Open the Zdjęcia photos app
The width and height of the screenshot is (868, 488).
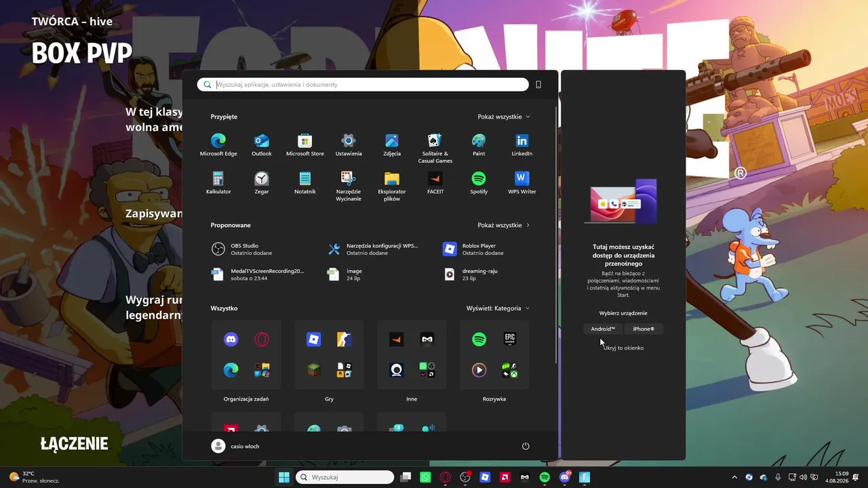coord(392,145)
